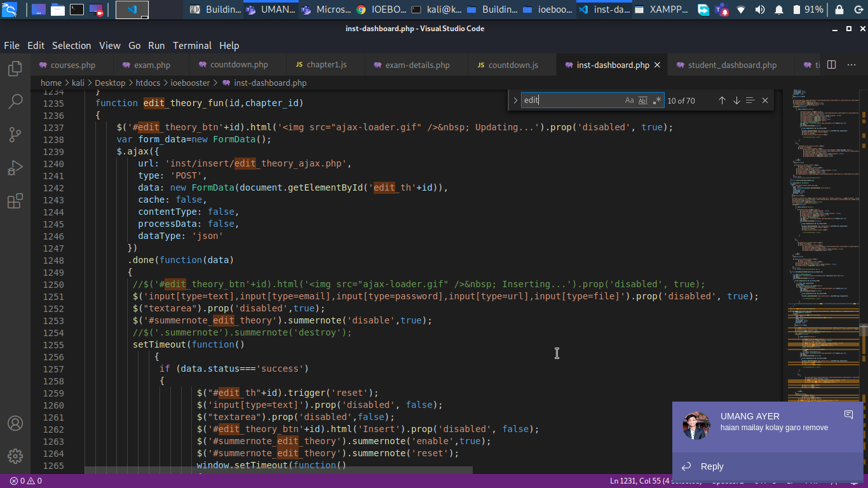Viewport: 868px width, 488px height.
Task: Expand the replace field in find widget
Action: 515,100
